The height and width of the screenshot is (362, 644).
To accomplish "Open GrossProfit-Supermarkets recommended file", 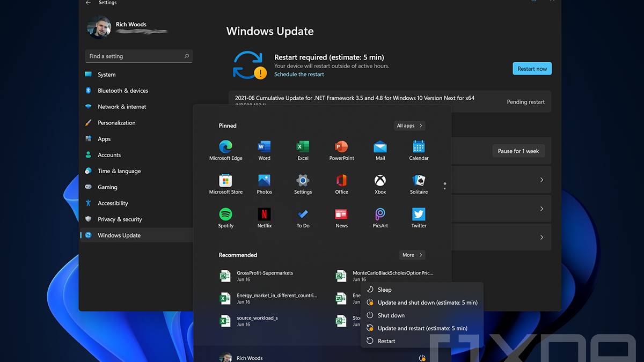I will point(257,276).
